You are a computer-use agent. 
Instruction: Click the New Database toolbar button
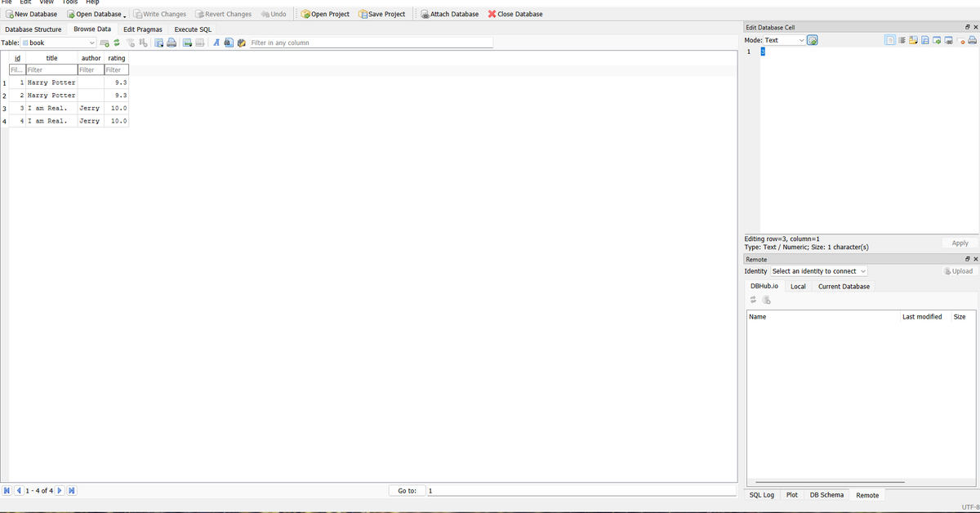[31, 14]
